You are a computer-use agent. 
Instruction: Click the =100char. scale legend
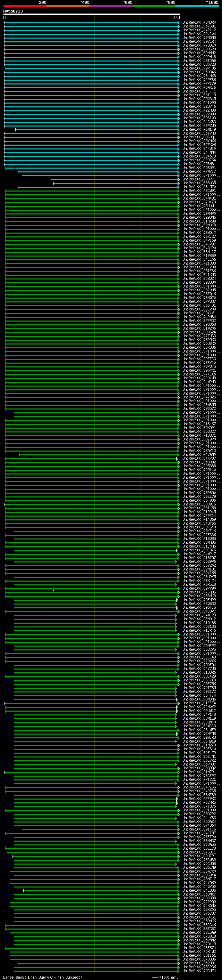coord(165,977)
